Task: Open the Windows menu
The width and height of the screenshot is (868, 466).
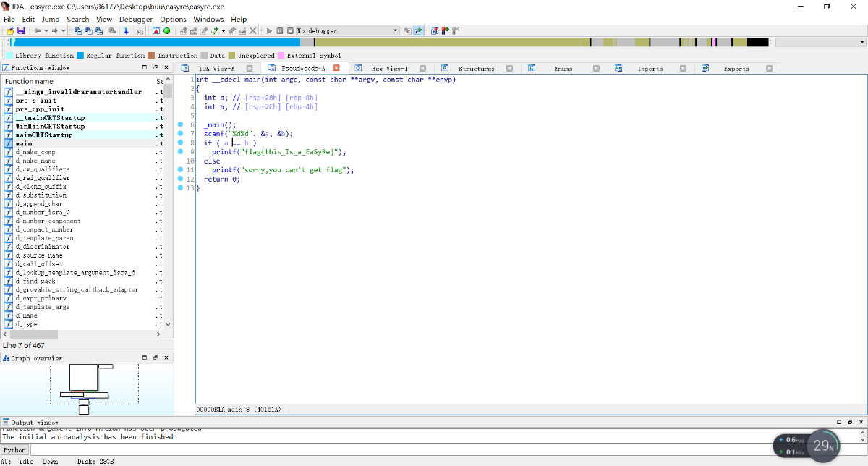Action: [x=208, y=20]
